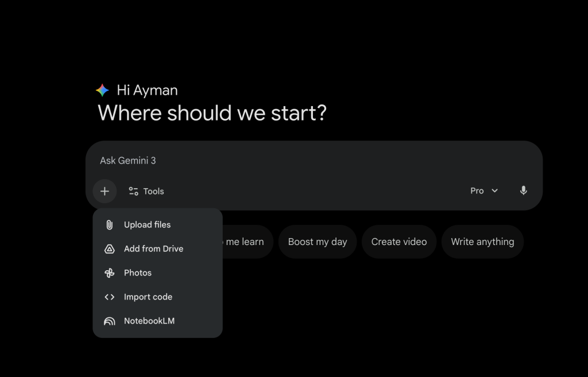Click the partially hidden learn suggestion chip

[x=247, y=242]
